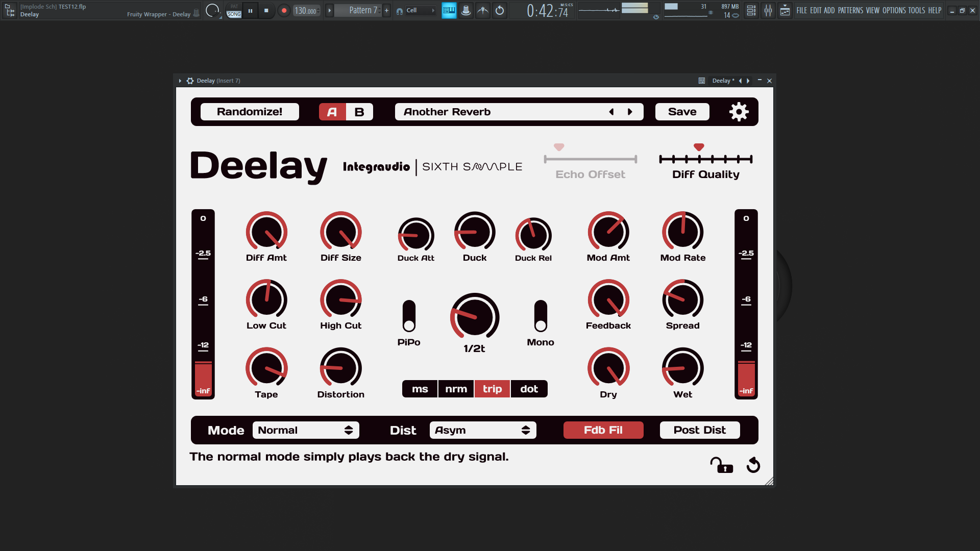The height and width of the screenshot is (551, 980).
Task: Click the Post Dist button
Action: pos(699,430)
